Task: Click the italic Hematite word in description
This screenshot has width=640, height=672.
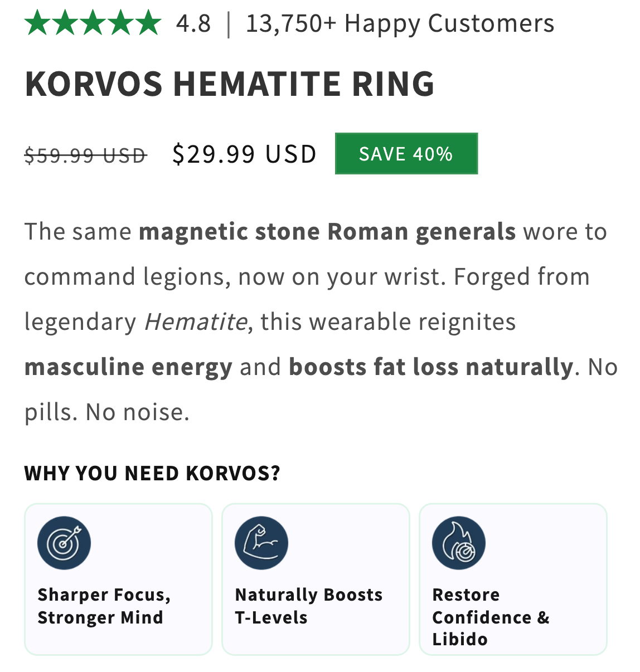Action: (x=196, y=322)
